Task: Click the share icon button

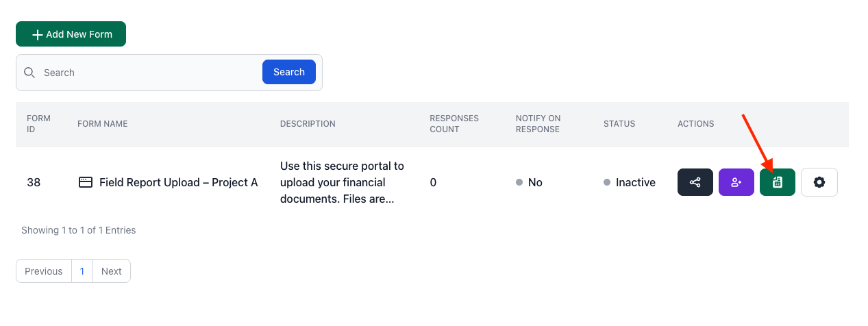Action: pos(695,182)
